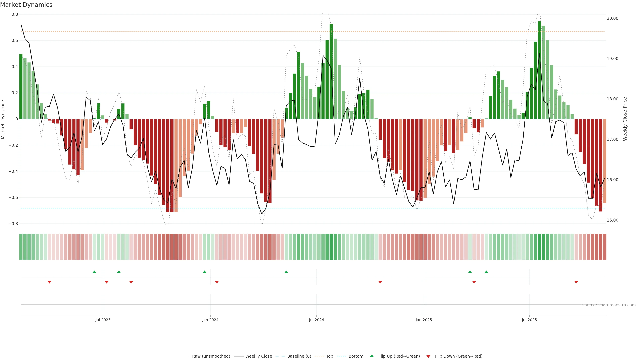Image resolution: width=644 pixels, height=362 pixels.
Task: Click the Jul 2024 x-axis label
Action: 316,320
